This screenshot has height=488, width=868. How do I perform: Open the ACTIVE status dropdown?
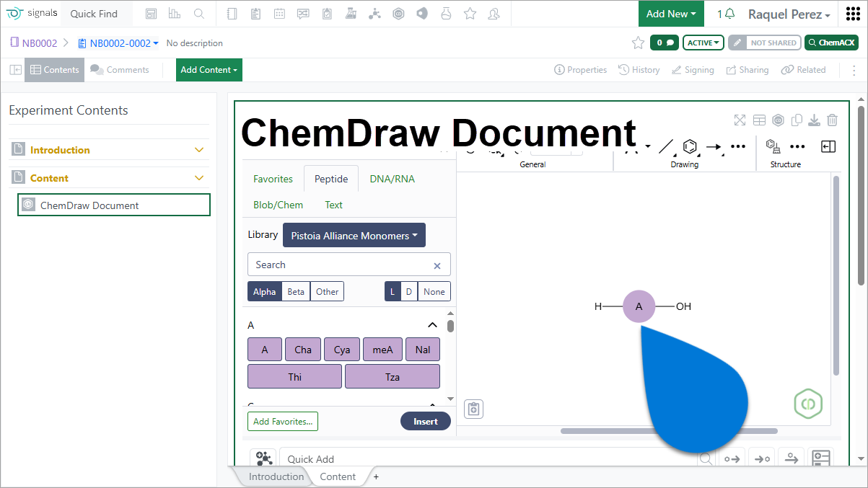[703, 43]
